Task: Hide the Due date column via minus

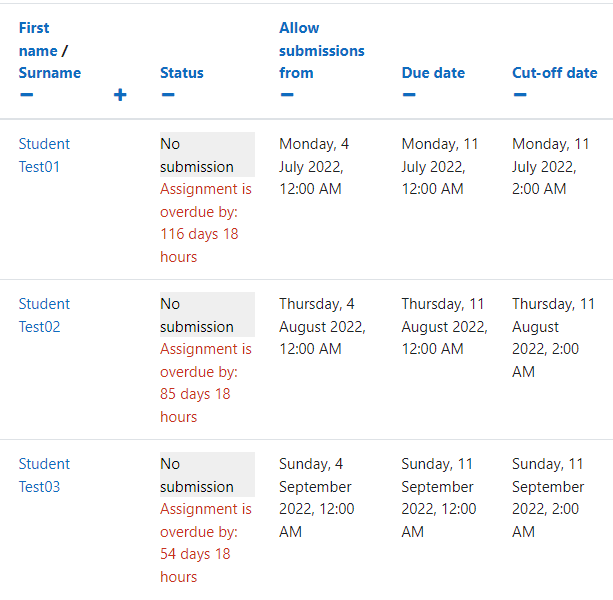Action: 409,95
